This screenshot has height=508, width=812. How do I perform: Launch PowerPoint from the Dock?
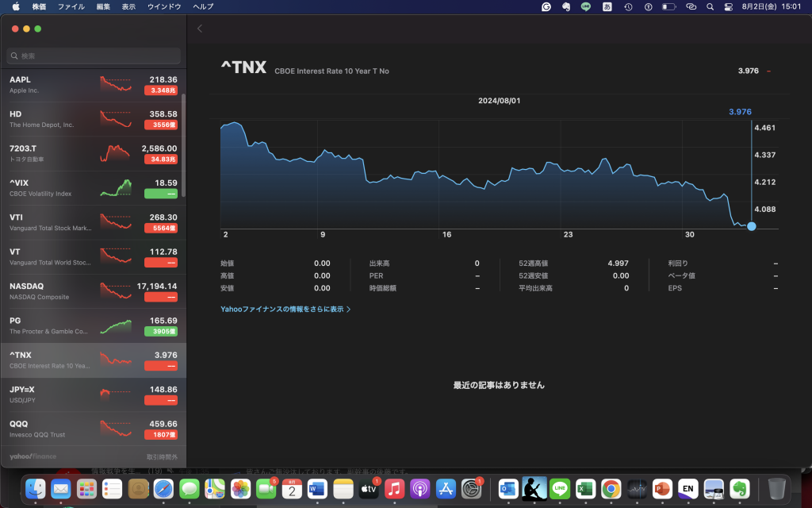663,488
